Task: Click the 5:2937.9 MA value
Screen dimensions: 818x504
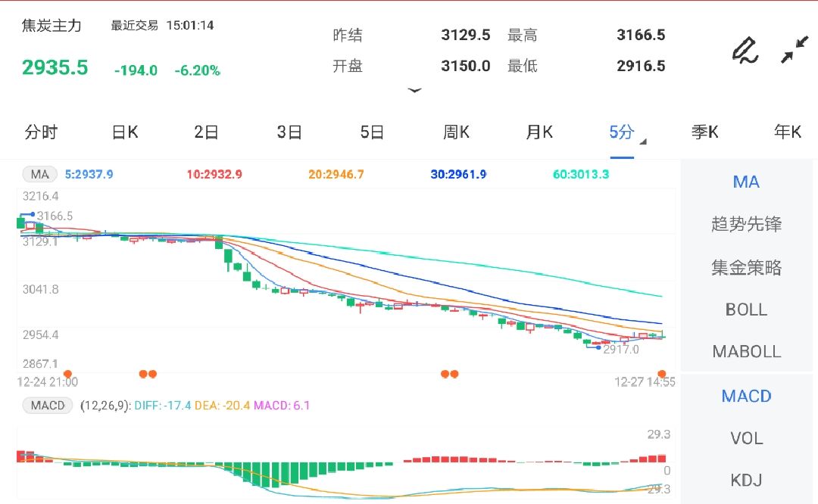Action: (89, 174)
